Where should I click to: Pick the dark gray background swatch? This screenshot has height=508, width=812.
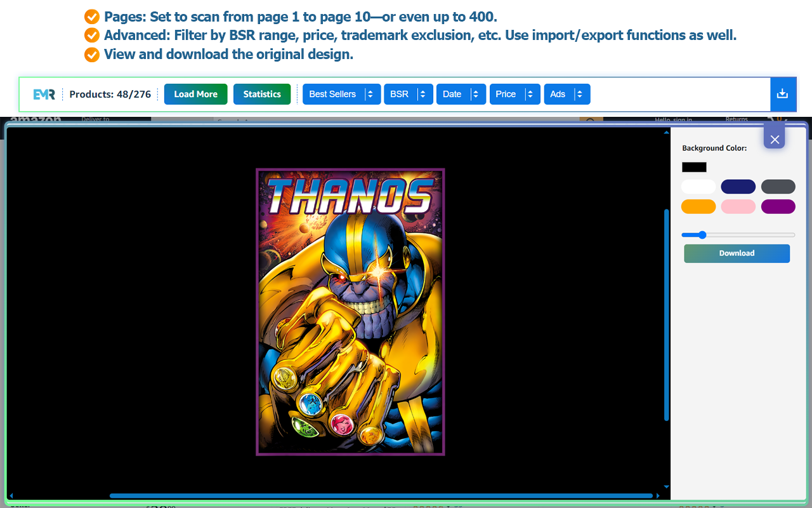click(x=778, y=187)
